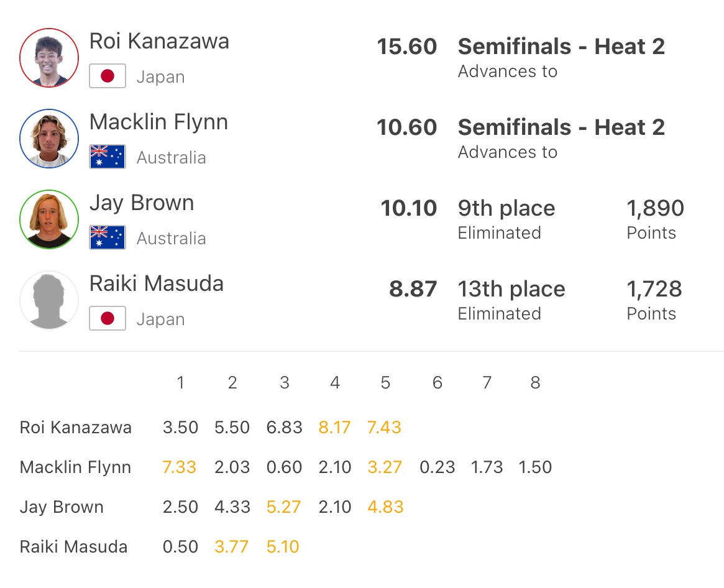Open Macklin Flynn's athlete name link

[x=158, y=122]
